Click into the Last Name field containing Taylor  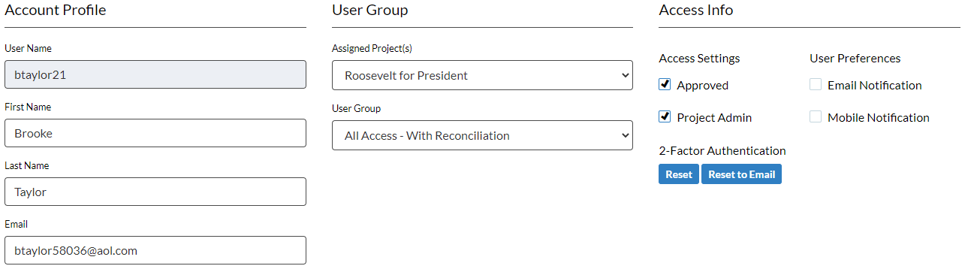point(155,192)
